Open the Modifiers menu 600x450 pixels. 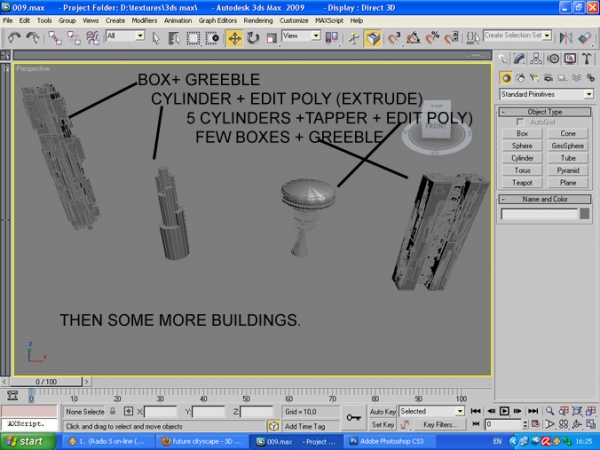[x=144, y=21]
